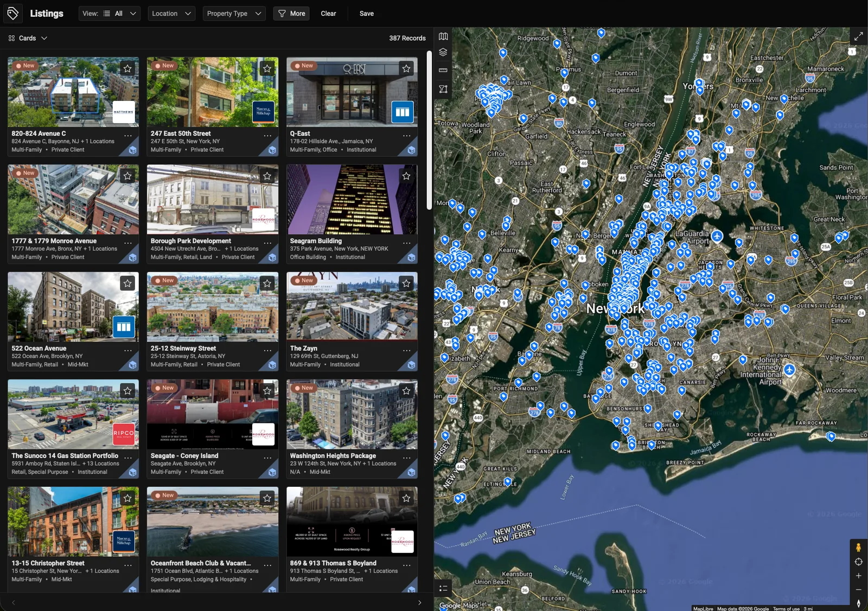Zoom in on the map

tap(858, 576)
